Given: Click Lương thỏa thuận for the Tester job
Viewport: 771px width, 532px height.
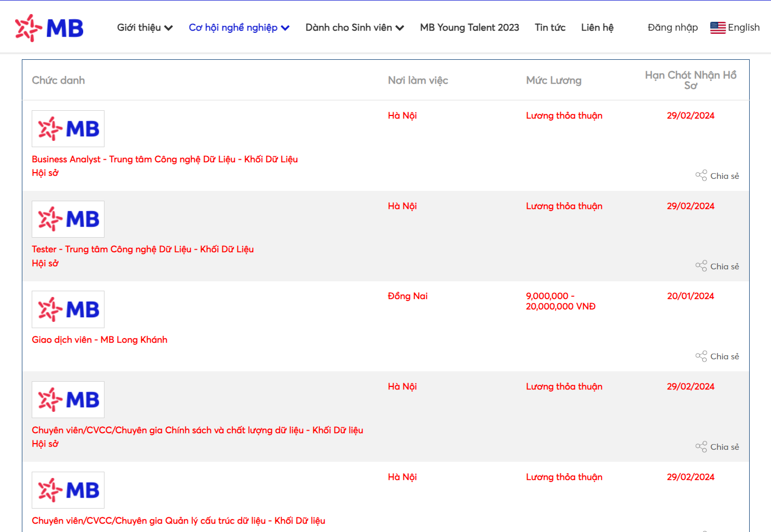Looking at the screenshot, I should tap(564, 206).
